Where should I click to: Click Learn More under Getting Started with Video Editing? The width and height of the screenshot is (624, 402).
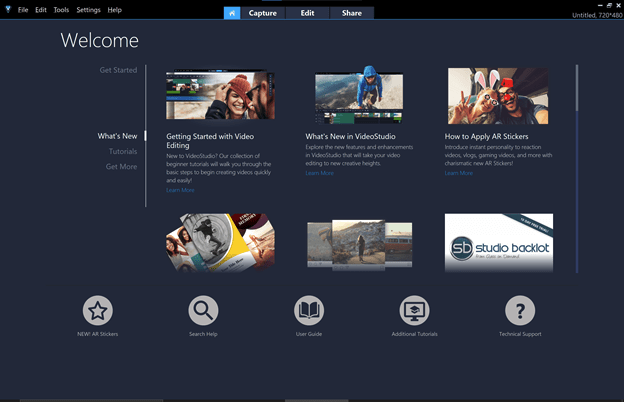pos(180,190)
